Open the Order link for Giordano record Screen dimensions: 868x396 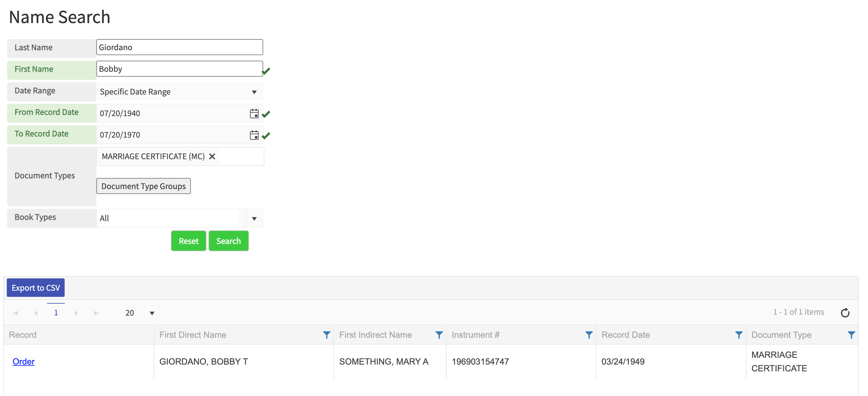(x=24, y=362)
